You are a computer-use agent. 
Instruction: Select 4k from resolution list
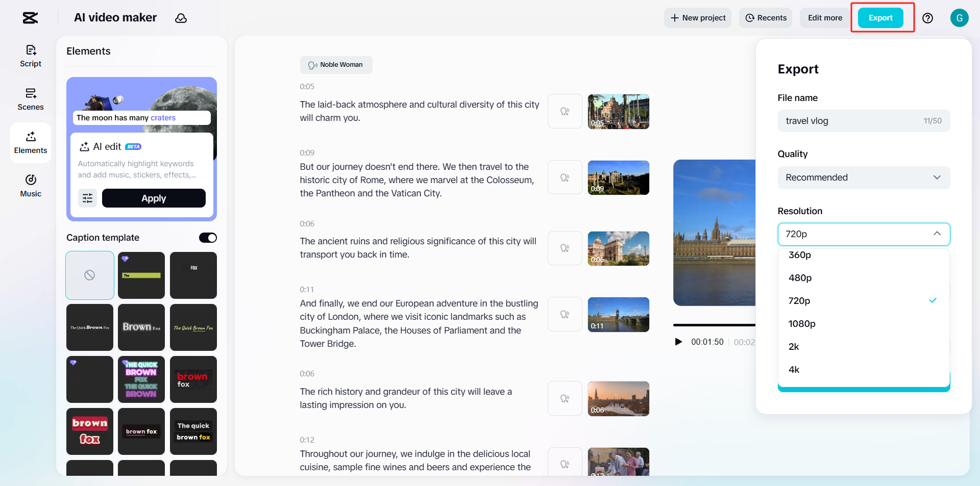pos(794,370)
